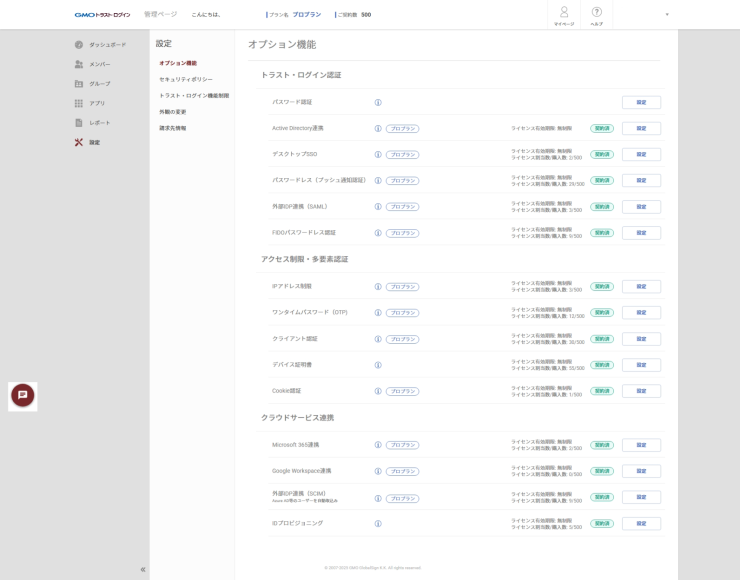The height and width of the screenshot is (580, 740).
Task: Click 設定 button for IDプロビジョニング
Action: point(641,523)
